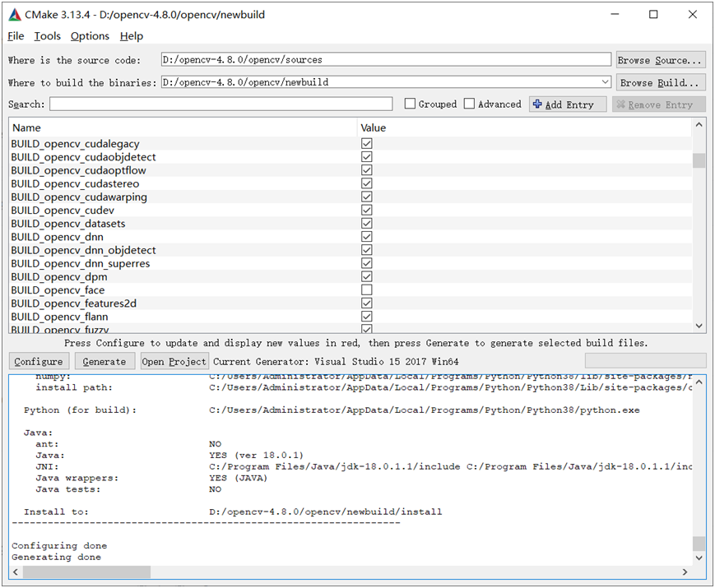The width and height of the screenshot is (715, 588).
Task: Open the Tools menu
Action: (48, 36)
